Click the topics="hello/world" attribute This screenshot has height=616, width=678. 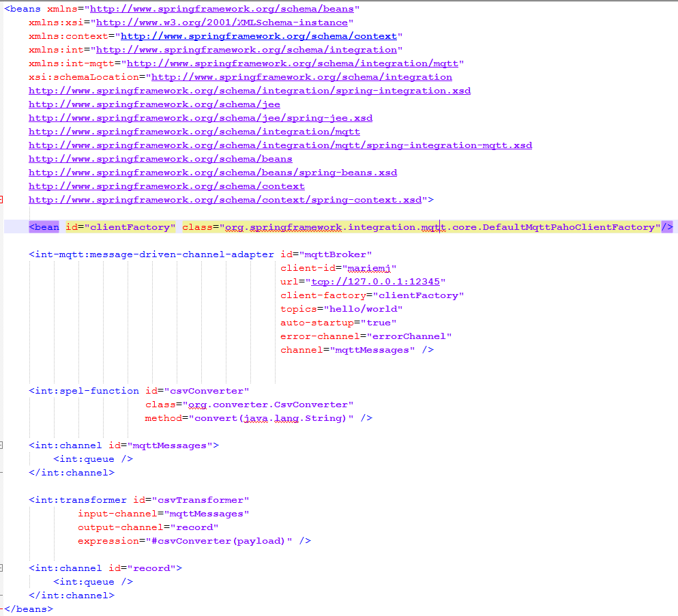tap(342, 309)
